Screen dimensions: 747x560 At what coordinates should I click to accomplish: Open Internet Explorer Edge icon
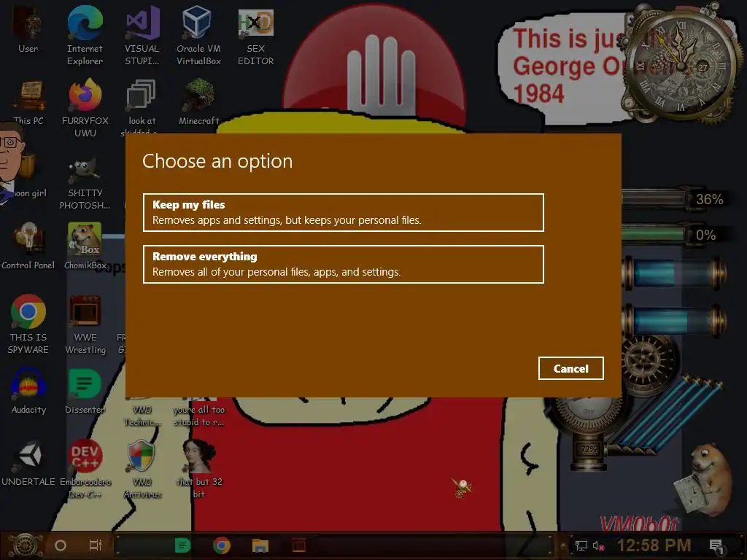85,36
